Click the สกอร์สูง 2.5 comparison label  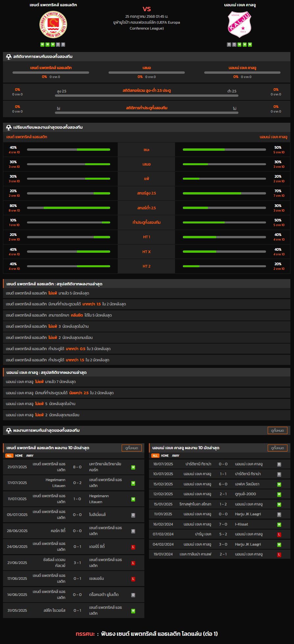tap(147, 193)
